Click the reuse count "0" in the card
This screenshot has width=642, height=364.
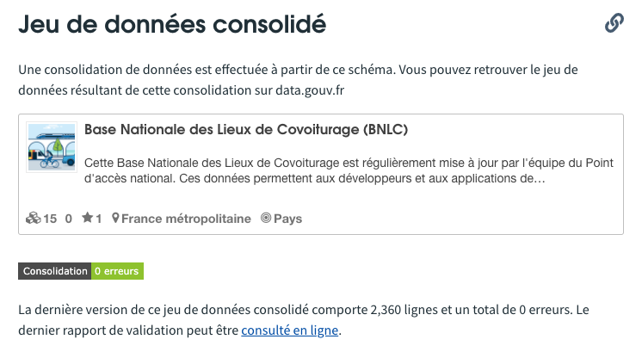coord(68,219)
